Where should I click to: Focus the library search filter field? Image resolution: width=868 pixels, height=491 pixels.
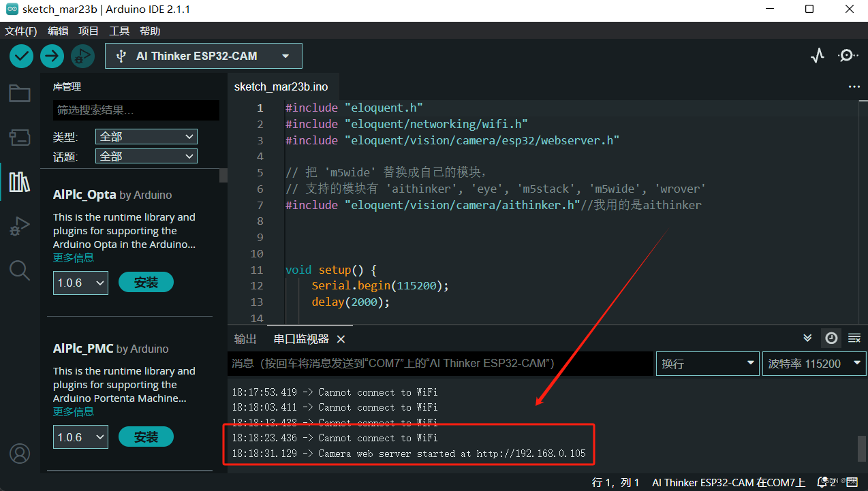[136, 110]
